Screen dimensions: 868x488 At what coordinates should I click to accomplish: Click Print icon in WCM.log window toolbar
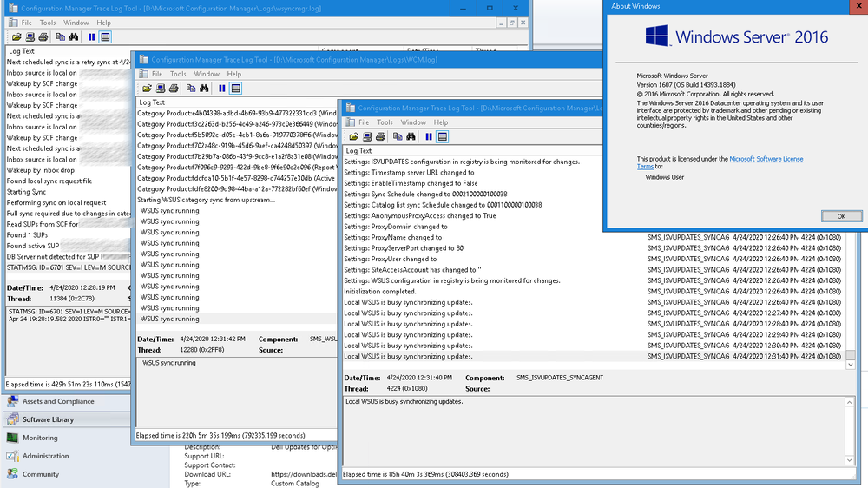click(174, 88)
